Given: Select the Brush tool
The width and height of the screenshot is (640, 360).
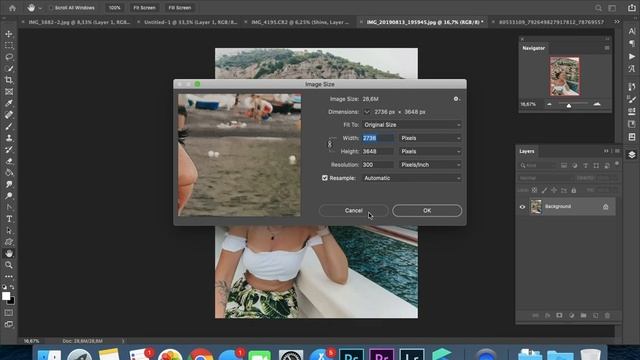Looking at the screenshot, I should coord(9,127).
